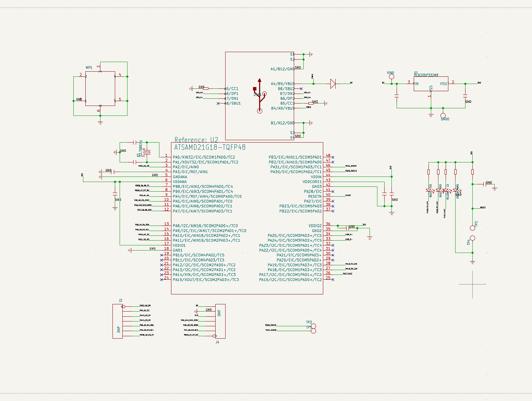Image resolution: width=532 pixels, height=401 pixels.
Task: Click the no-connect X on B8/SBU2
Action: coord(301,89)
